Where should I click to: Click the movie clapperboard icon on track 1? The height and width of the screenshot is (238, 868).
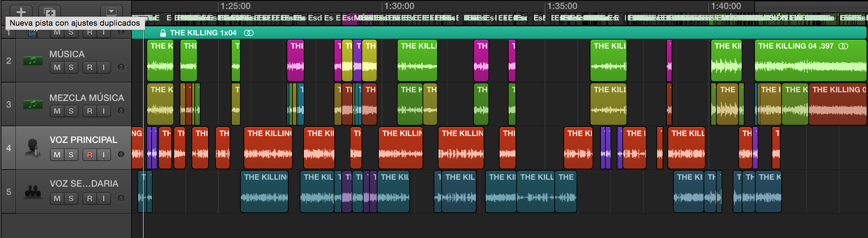coord(33,33)
